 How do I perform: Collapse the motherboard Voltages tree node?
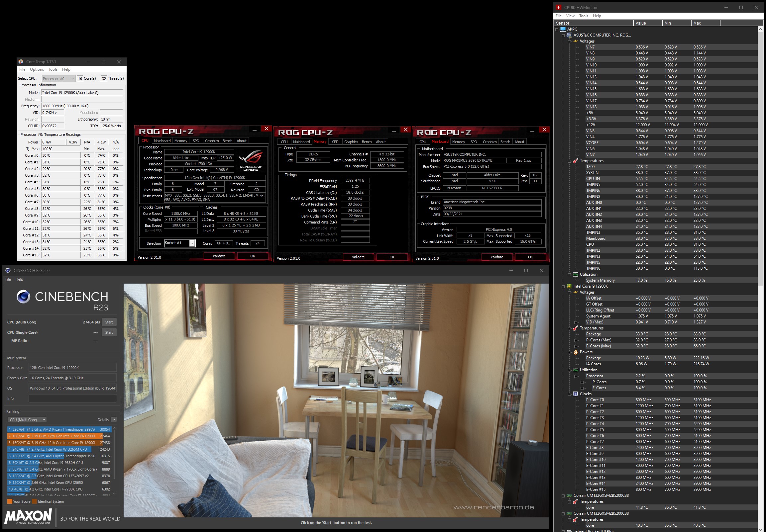tap(570, 42)
